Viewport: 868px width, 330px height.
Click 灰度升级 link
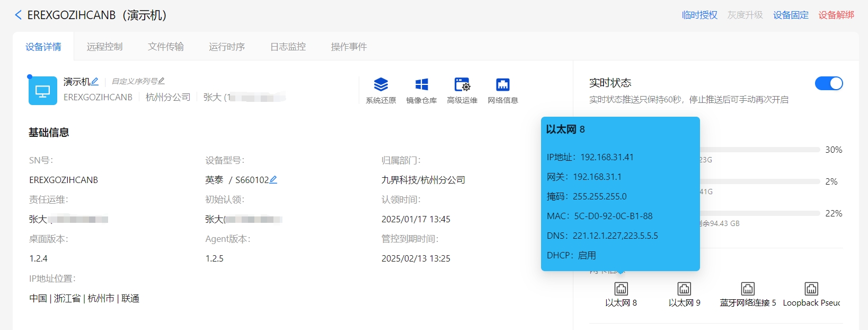tap(745, 15)
